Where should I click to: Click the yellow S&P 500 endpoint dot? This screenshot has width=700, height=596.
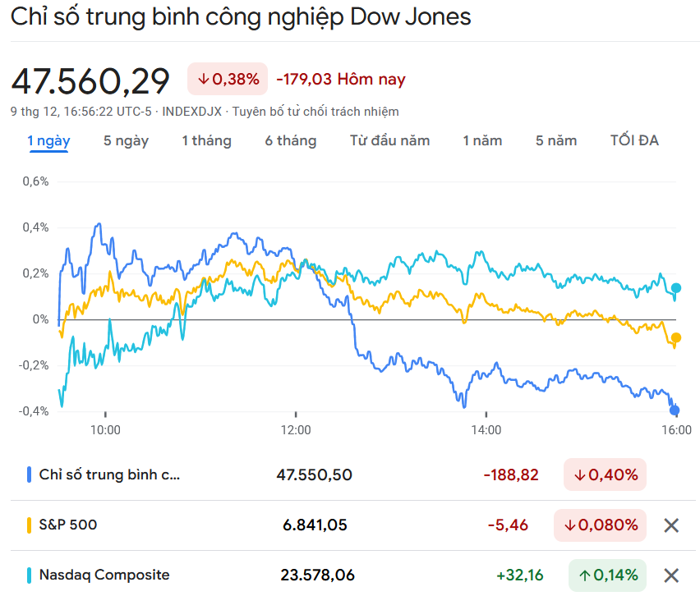pyautogui.click(x=676, y=337)
